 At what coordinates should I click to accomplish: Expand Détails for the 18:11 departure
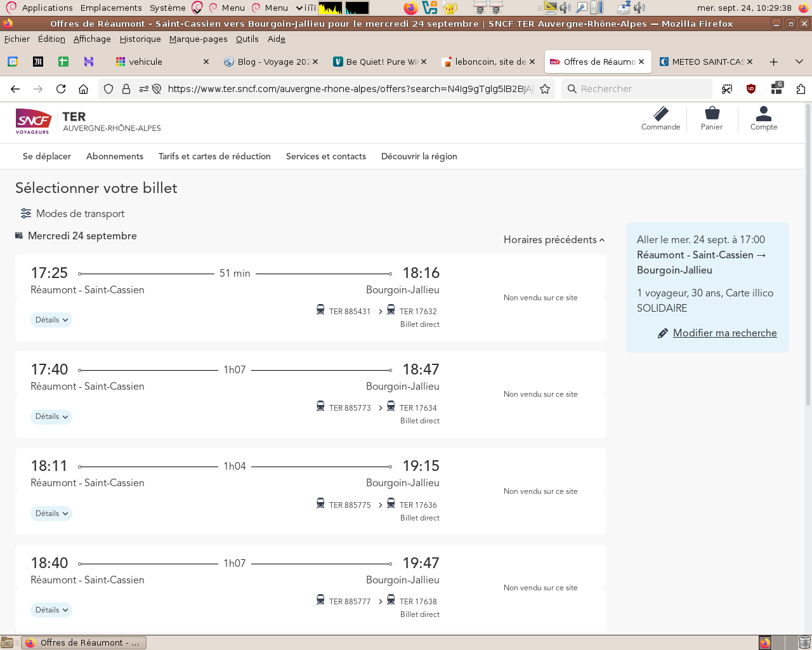click(51, 514)
